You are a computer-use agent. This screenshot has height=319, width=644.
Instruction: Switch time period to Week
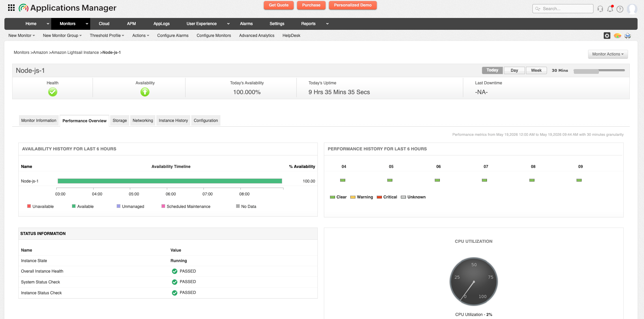coord(536,70)
